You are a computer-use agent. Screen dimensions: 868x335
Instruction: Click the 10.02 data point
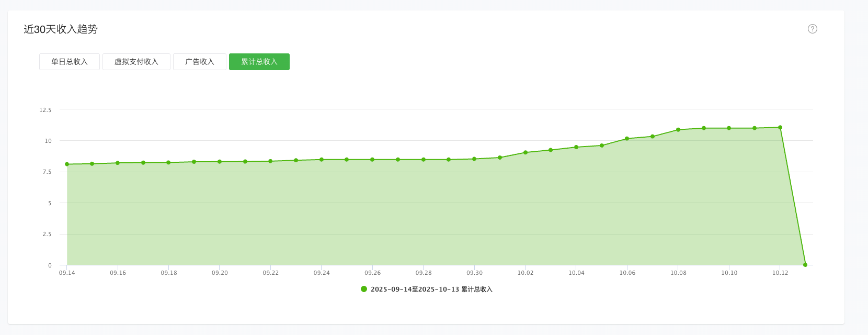[x=526, y=152]
